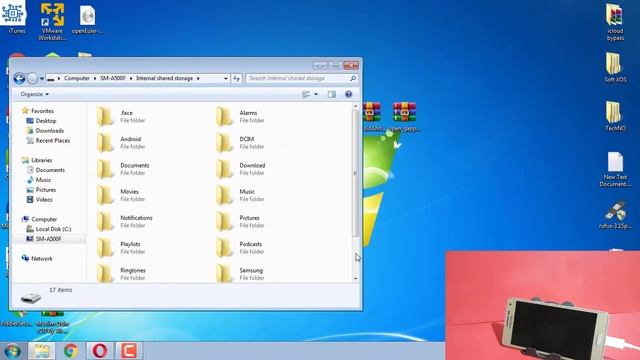Select Soft XOS desktop folder
Viewport: 640px width, 360px height.
pos(615,67)
